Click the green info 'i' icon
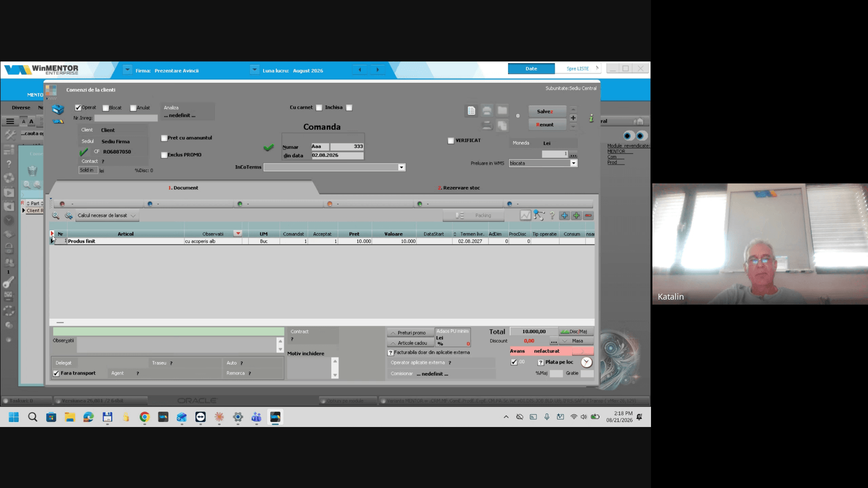Screen dimensions: 868x488 coord(591,118)
